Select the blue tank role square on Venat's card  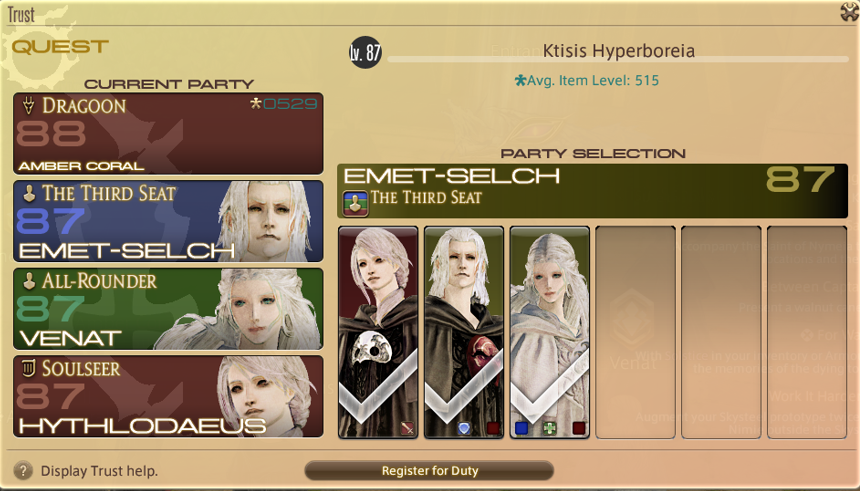[522, 428]
